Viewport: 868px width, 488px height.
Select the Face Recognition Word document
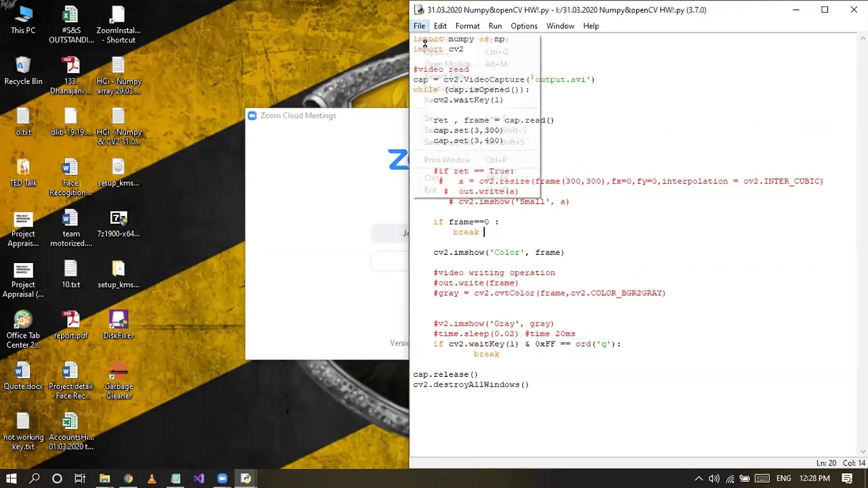click(71, 178)
